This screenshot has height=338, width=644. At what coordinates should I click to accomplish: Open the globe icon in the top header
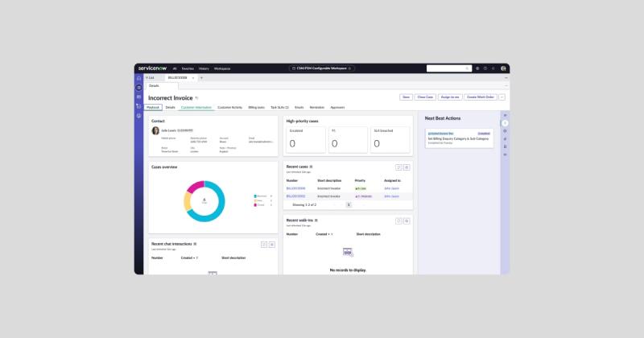point(477,68)
